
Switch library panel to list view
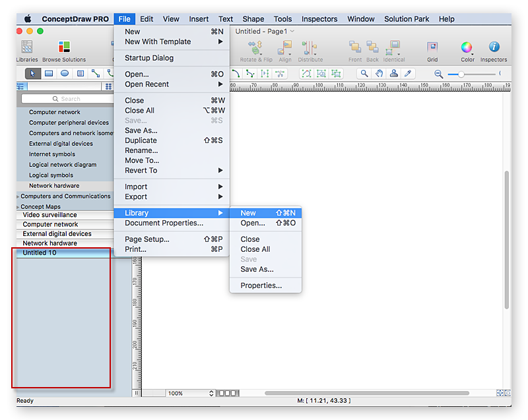coord(21,86)
